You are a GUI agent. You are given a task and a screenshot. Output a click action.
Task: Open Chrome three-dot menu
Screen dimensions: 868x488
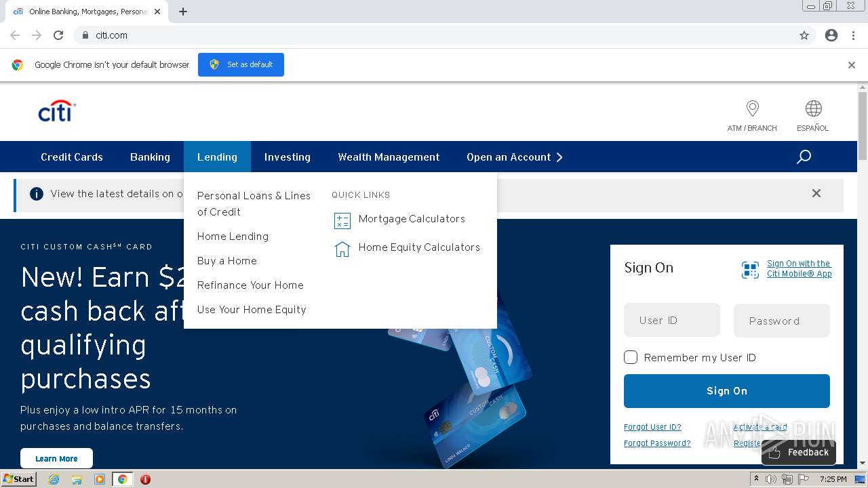(x=853, y=35)
